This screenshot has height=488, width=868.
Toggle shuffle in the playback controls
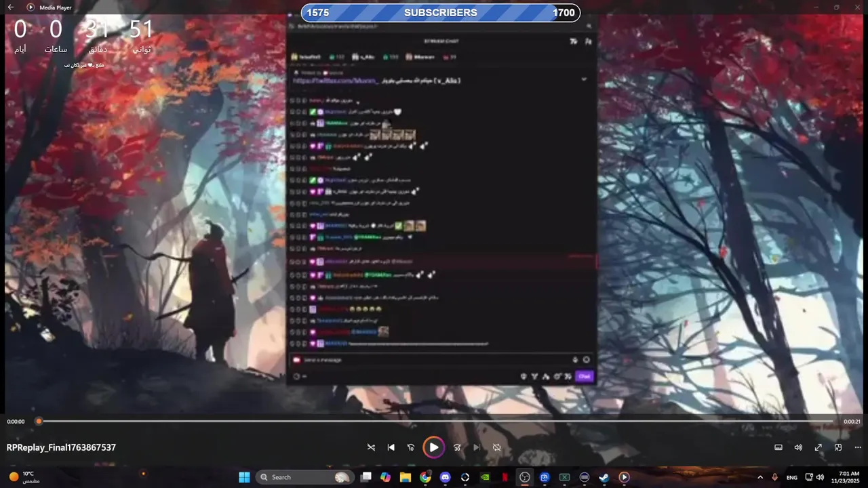coord(371,447)
